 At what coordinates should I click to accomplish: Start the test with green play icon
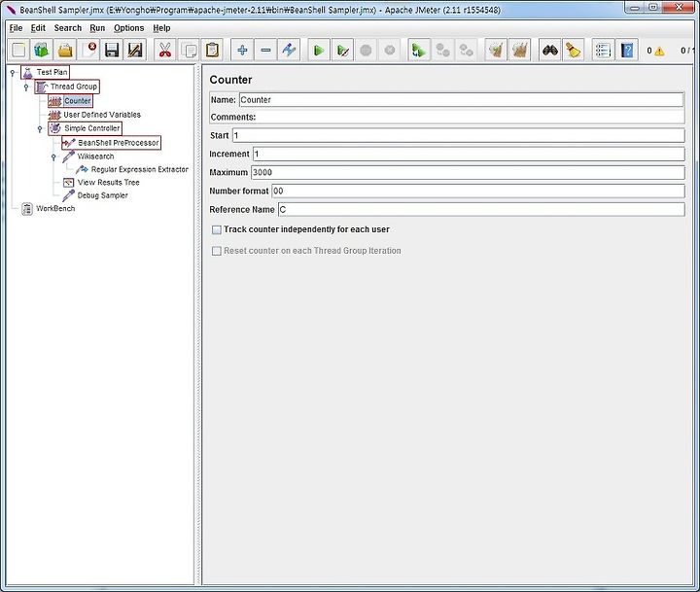(319, 50)
